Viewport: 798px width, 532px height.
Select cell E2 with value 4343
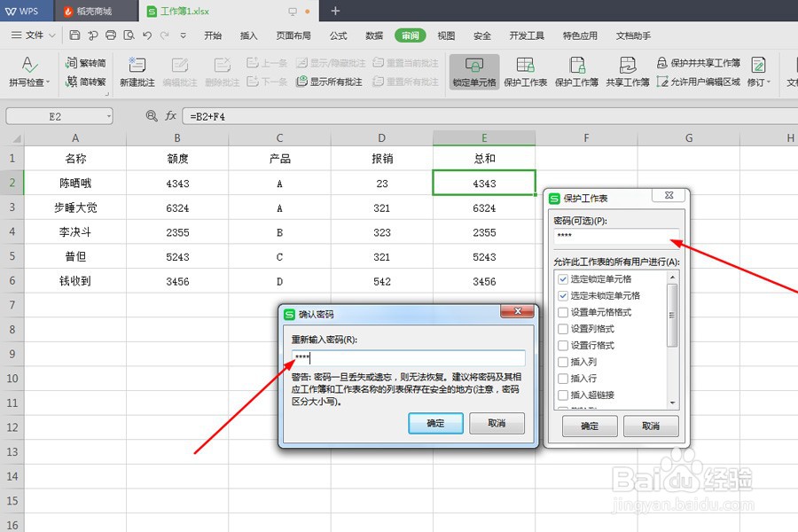[x=484, y=184]
